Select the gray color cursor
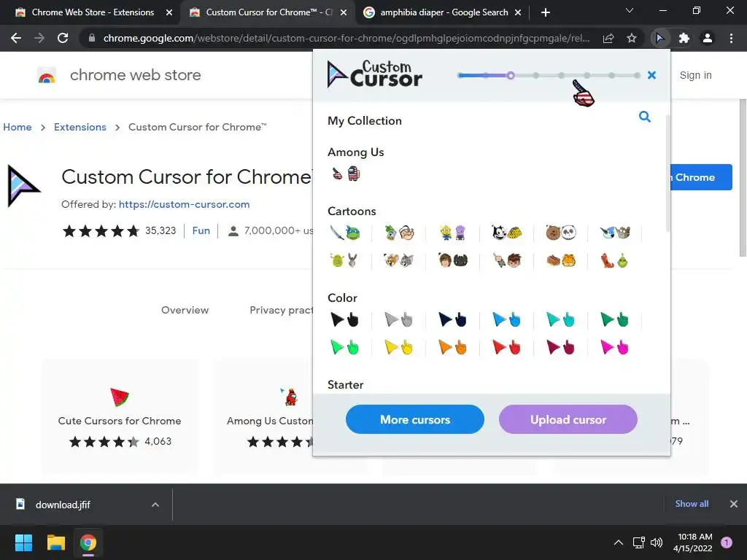 [x=399, y=319]
